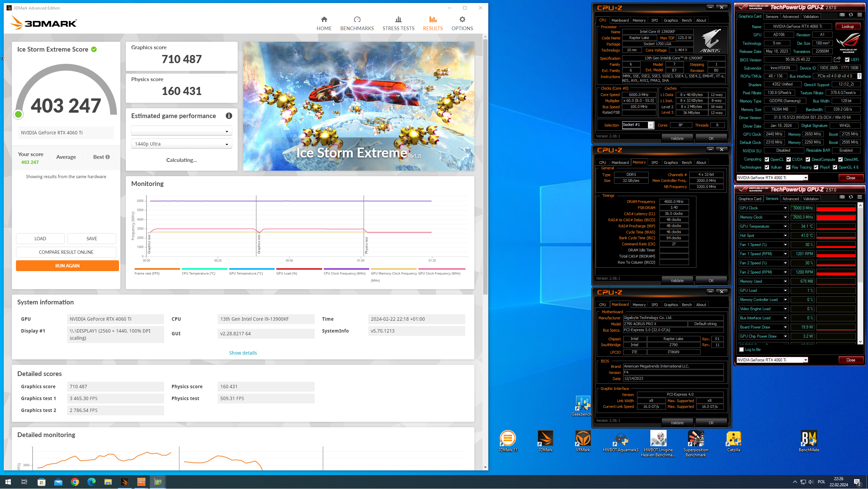Open the Socket #1 selection dropdown in CPU-Z
The image size is (868, 489).
[638, 125]
